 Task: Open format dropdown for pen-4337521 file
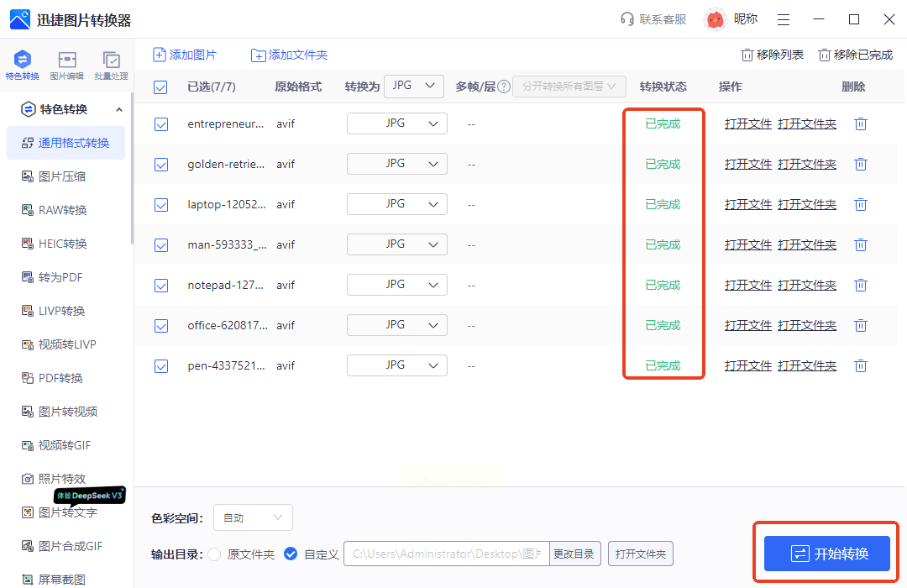396,365
